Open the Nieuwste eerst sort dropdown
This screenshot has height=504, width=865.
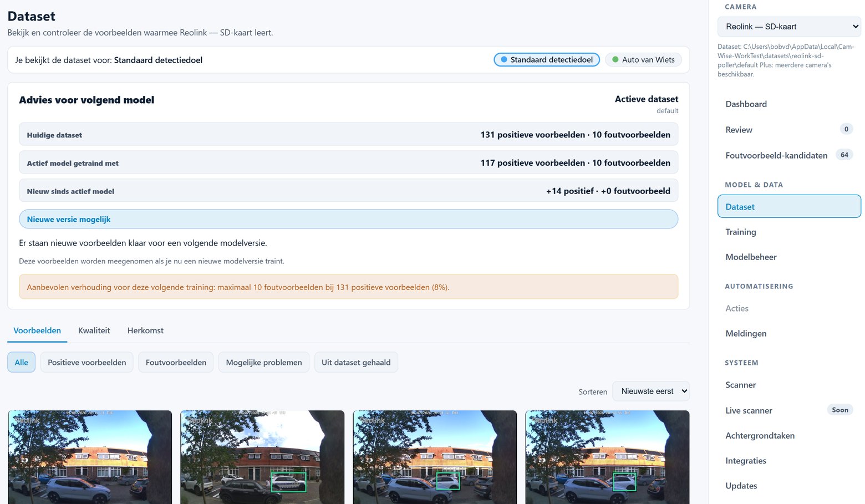[651, 391]
